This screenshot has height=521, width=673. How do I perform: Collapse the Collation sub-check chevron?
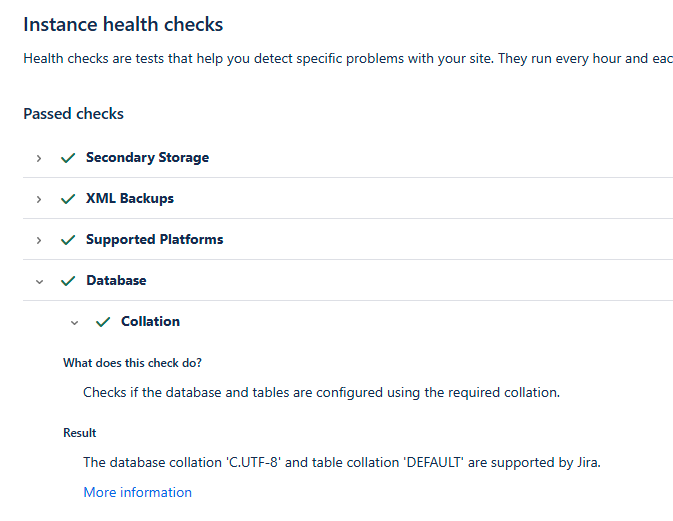(74, 322)
